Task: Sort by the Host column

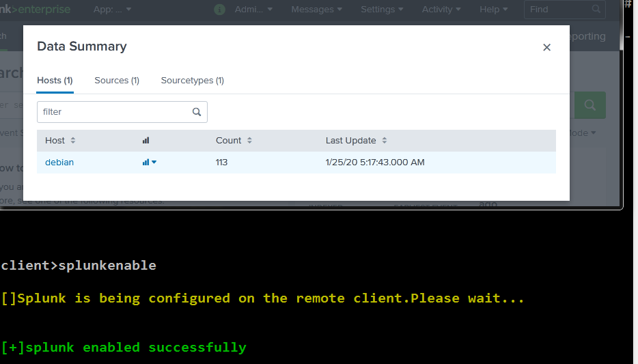Action: [60, 140]
